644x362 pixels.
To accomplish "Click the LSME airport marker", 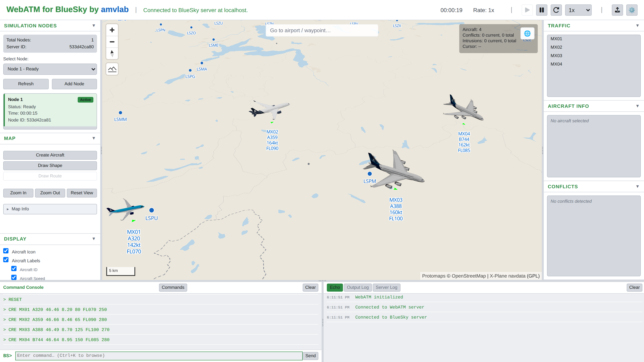I will click(214, 39).
